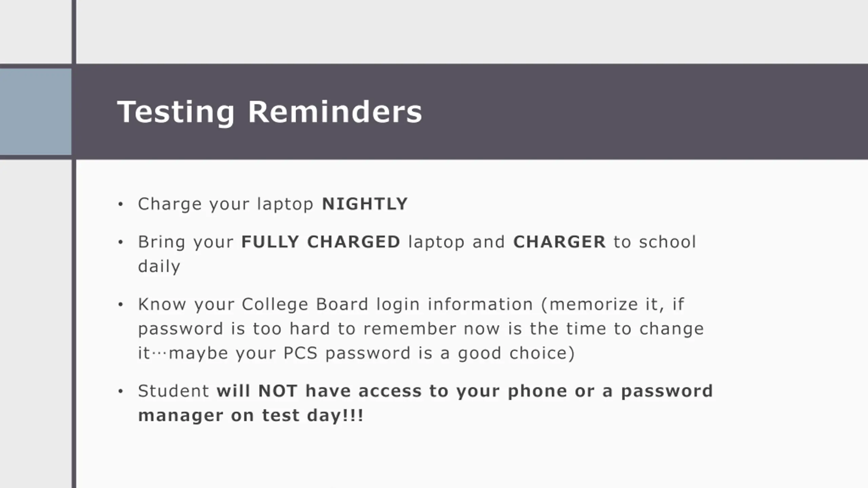Click the word "Student" in the last bullet
This screenshot has height=488, width=868.
pos(173,391)
